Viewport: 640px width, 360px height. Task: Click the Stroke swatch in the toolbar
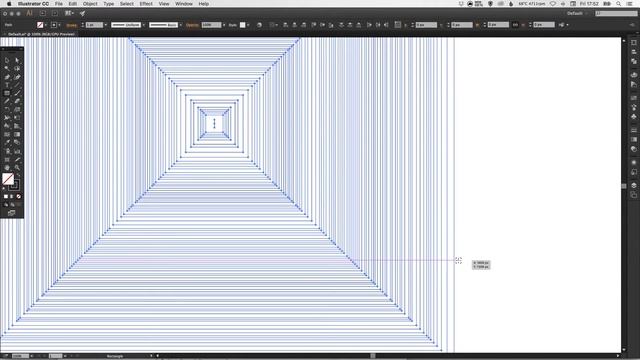[x=14, y=185]
